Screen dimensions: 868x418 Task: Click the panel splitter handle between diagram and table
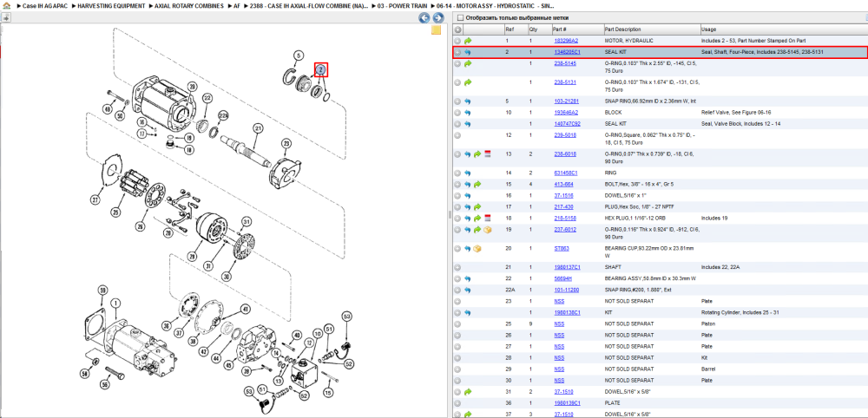coord(450,214)
